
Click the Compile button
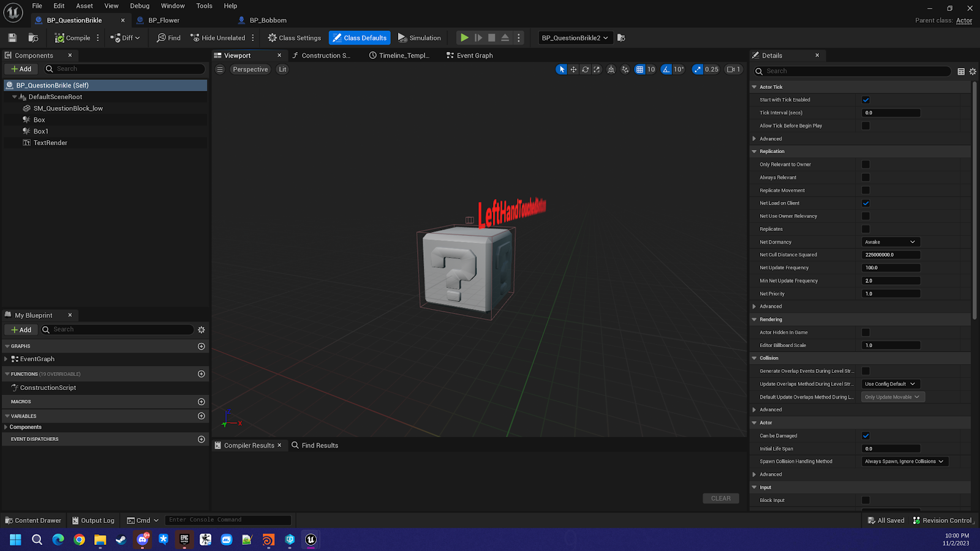(x=72, y=38)
